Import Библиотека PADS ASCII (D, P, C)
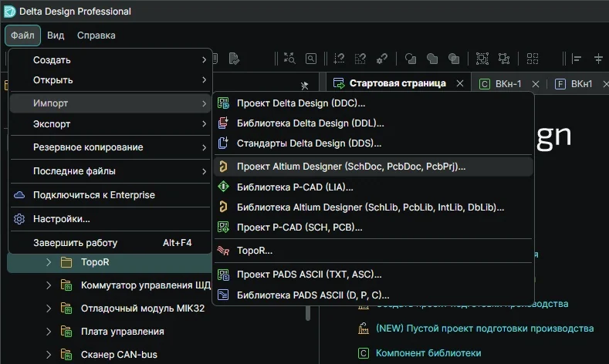Screen dimensions: 609x364 (373, 295)
